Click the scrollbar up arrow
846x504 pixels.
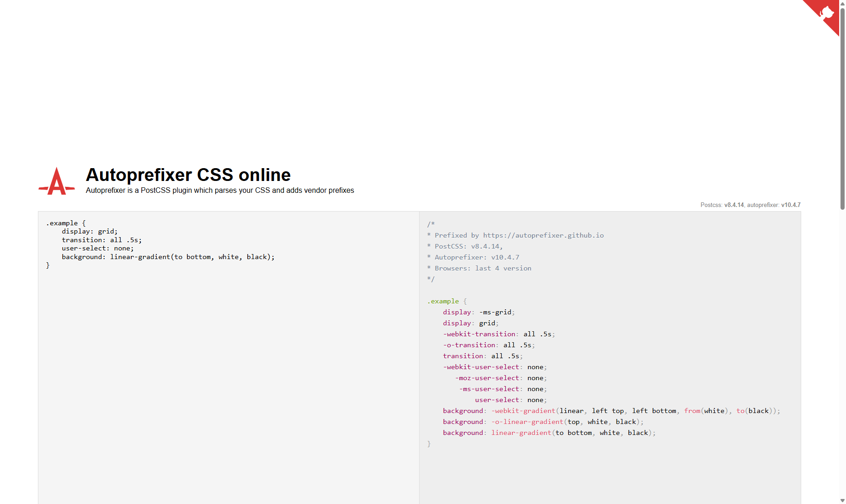click(x=842, y=3)
